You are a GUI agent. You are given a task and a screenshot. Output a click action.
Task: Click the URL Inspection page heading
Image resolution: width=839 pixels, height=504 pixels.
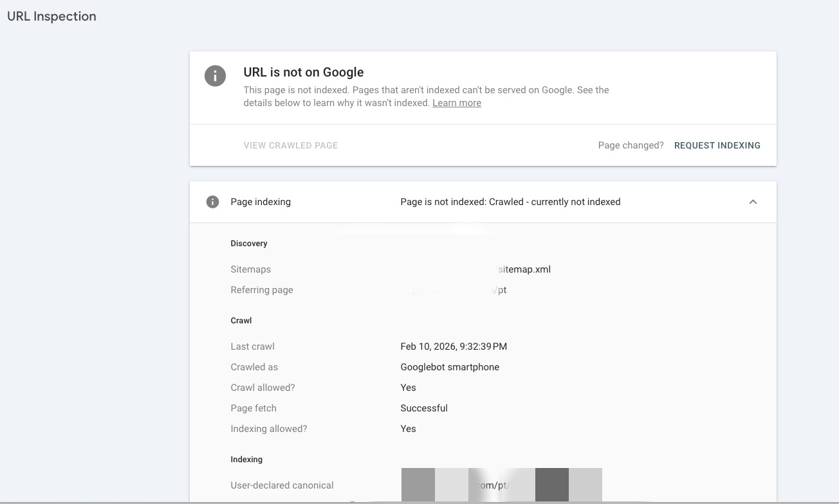(51, 17)
